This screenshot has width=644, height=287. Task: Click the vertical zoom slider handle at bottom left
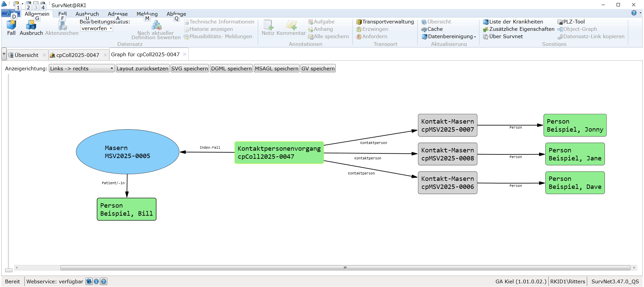[x=9, y=270]
